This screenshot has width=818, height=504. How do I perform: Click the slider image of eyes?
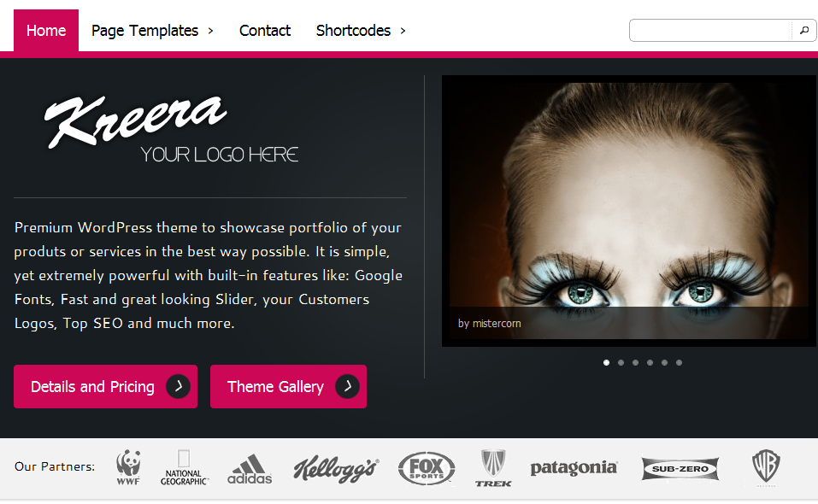pos(628,210)
